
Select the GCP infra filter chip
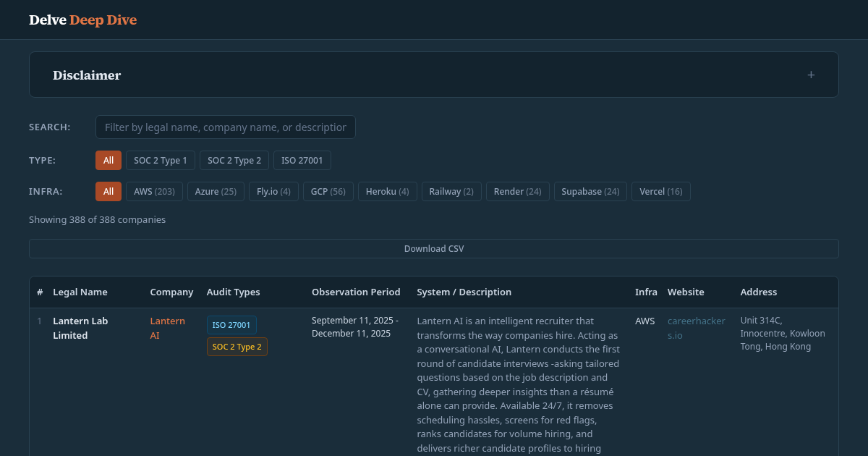[328, 191]
